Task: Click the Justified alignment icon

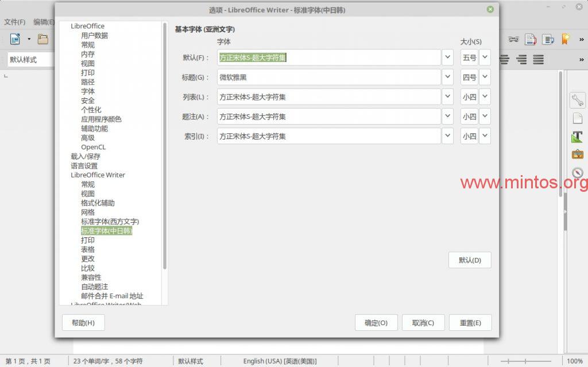Action: [539, 59]
